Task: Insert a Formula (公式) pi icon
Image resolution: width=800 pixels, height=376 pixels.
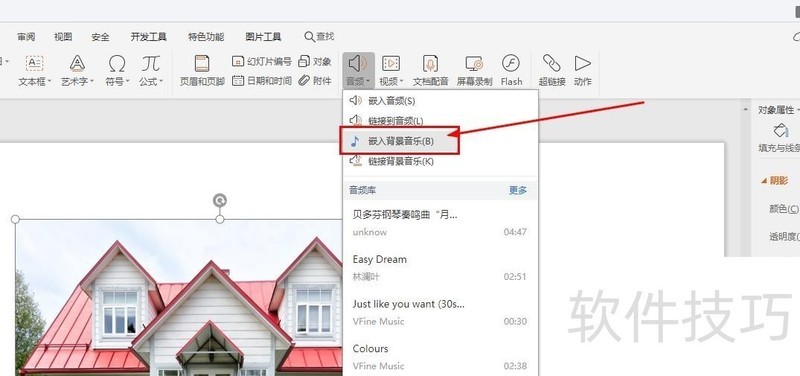Action: (x=151, y=64)
